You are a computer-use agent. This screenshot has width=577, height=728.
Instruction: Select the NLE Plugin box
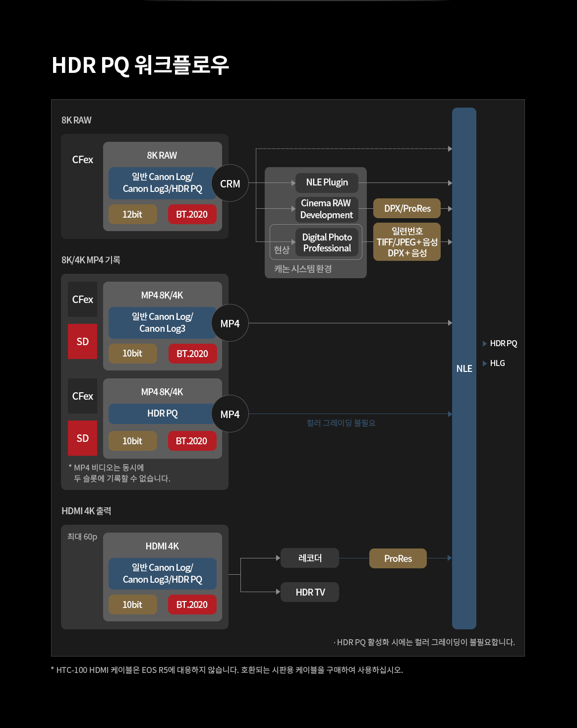pos(327,182)
